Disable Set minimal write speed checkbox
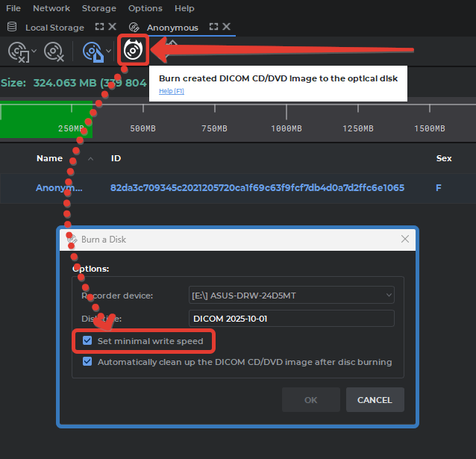The image size is (476, 459). point(88,341)
